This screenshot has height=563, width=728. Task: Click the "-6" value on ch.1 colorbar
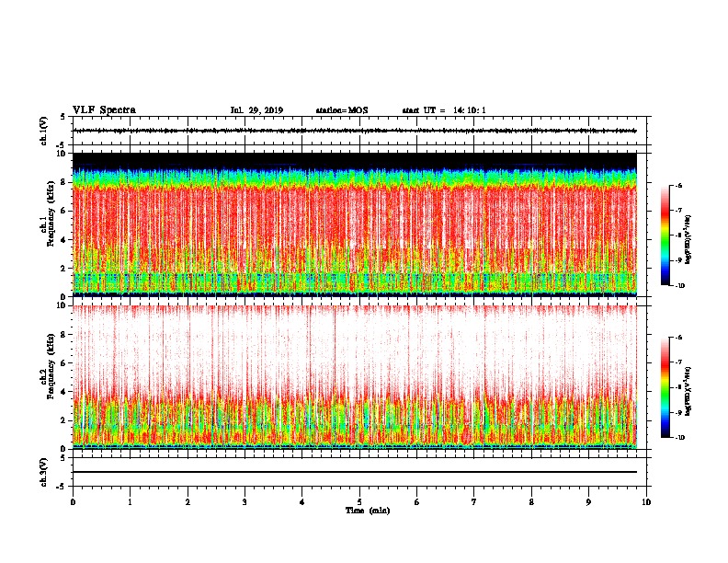pyautogui.click(x=678, y=185)
